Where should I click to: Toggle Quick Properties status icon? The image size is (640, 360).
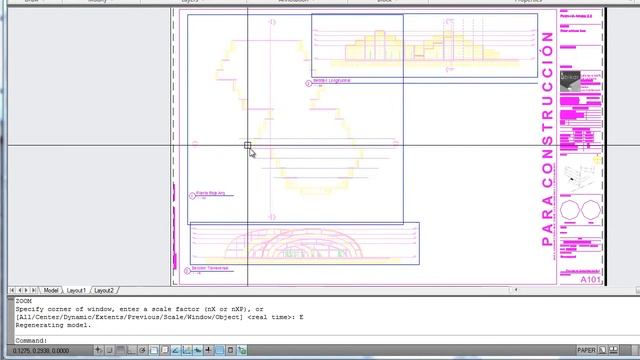point(231,350)
